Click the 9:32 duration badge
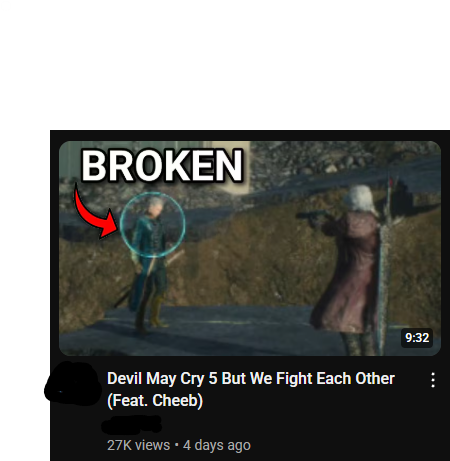The image size is (450, 461). coord(417,338)
